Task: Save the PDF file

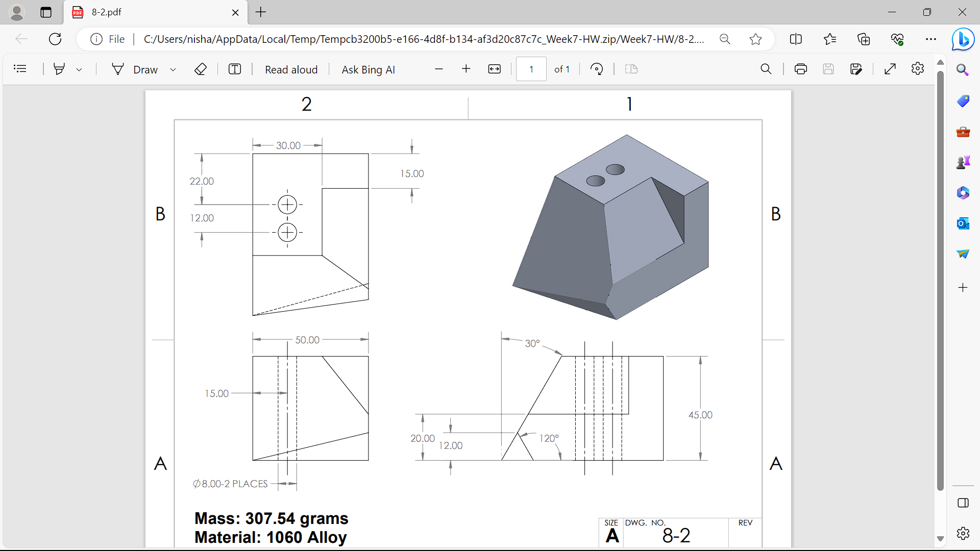Action: [x=828, y=69]
